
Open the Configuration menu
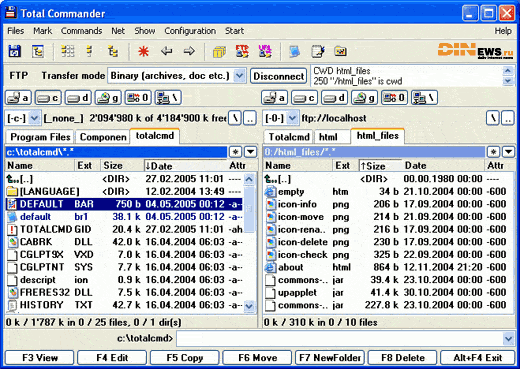coord(190,31)
